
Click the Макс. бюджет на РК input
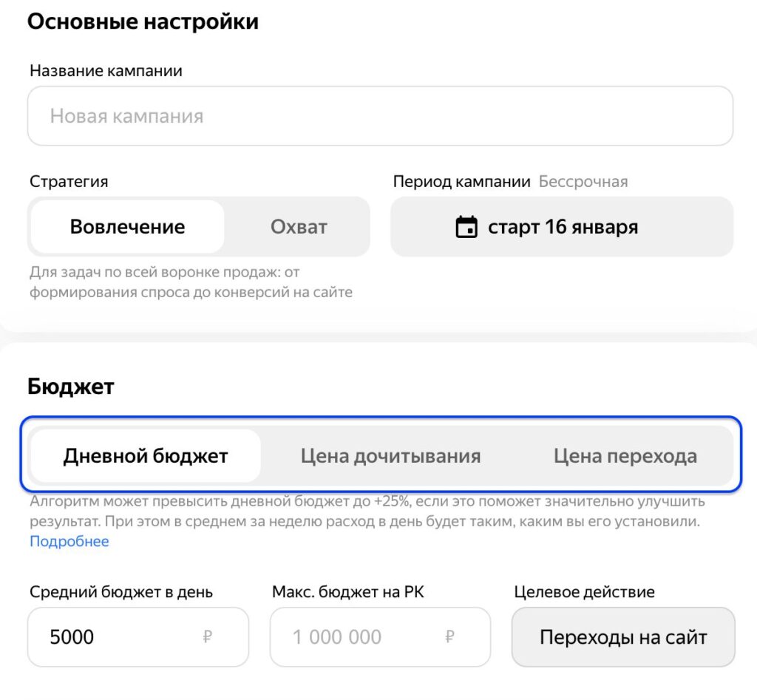click(x=362, y=637)
